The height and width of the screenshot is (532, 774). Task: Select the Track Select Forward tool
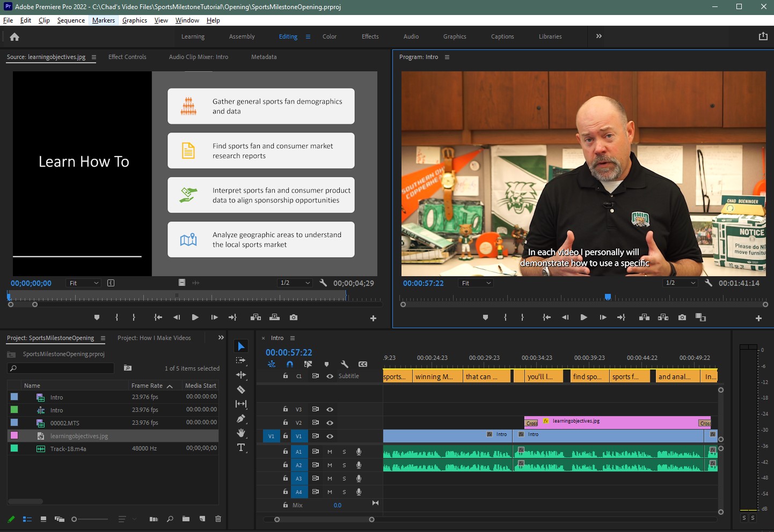coord(241,360)
